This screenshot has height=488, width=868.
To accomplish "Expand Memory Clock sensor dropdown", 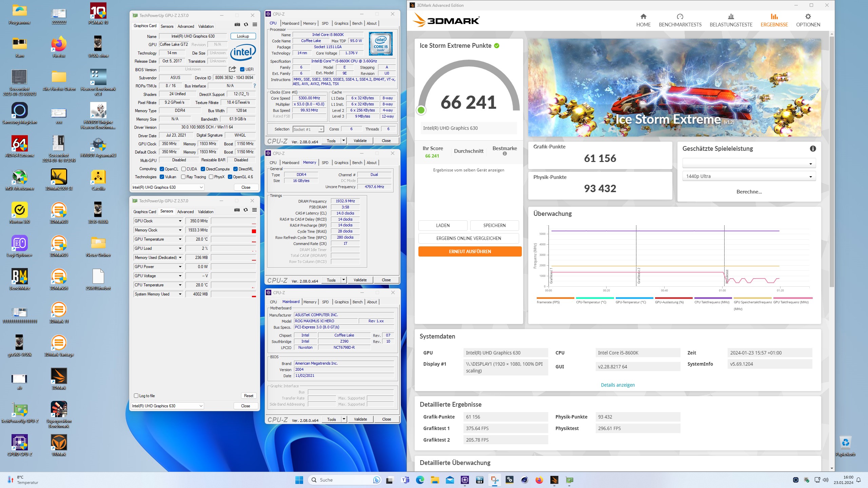I will pyautogui.click(x=180, y=230).
